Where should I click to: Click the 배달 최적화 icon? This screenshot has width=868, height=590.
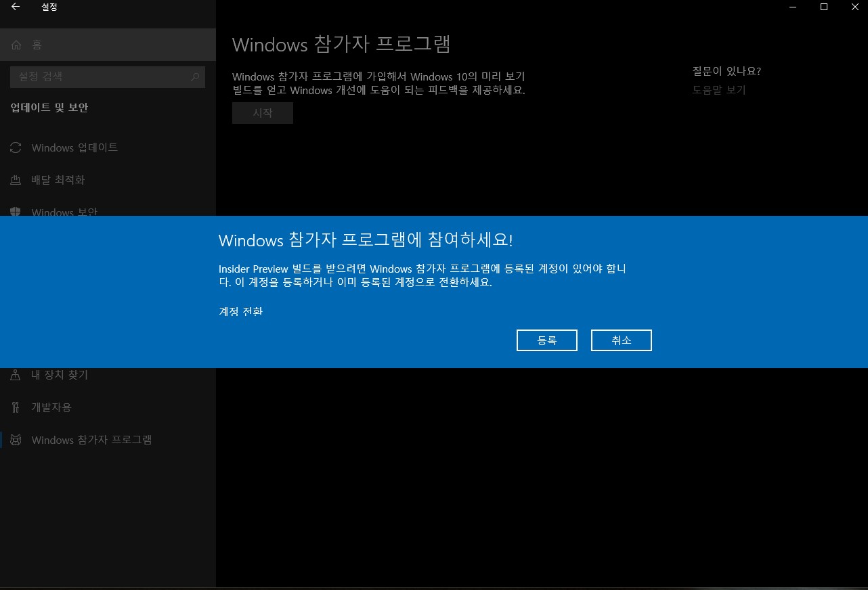16,180
